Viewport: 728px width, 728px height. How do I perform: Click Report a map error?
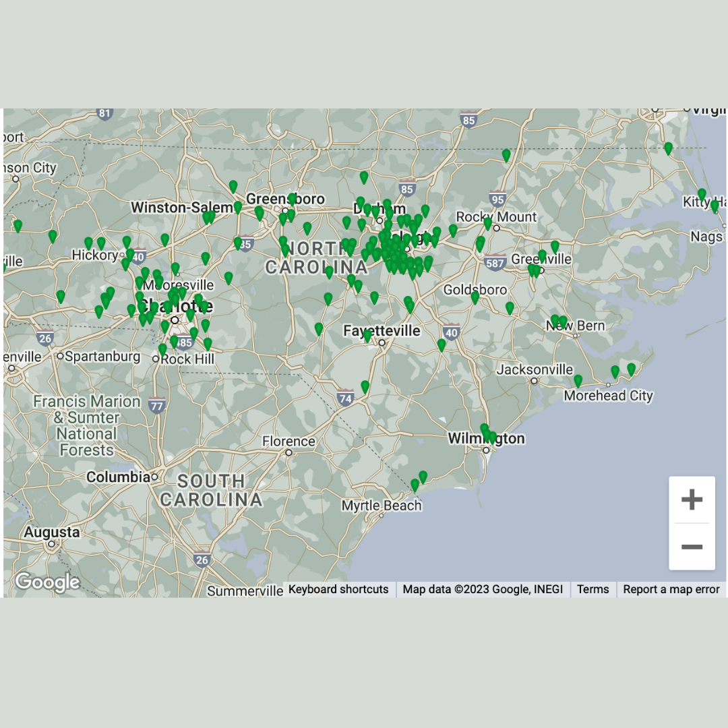[x=671, y=589]
